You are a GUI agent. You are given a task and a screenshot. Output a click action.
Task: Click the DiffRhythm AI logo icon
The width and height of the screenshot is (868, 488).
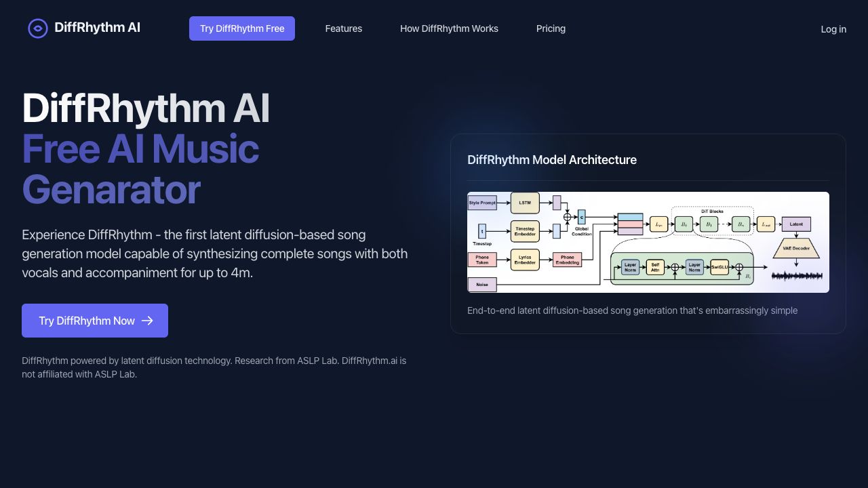click(x=38, y=28)
